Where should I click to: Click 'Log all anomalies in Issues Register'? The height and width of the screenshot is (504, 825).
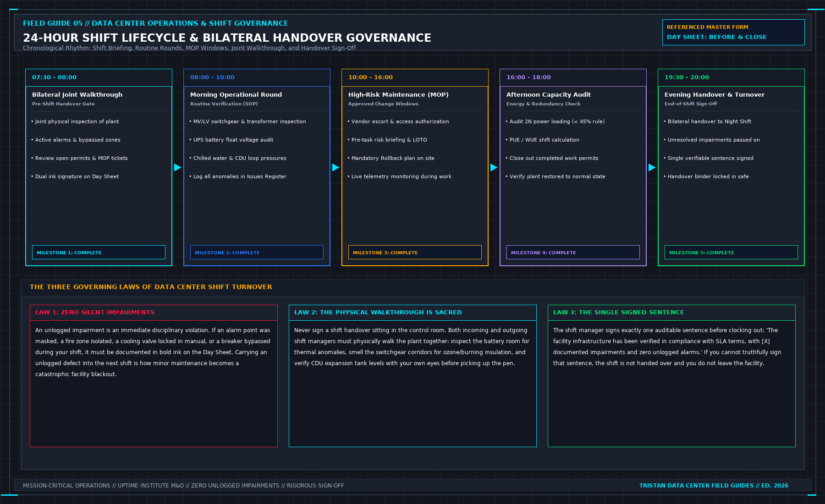coord(238,176)
